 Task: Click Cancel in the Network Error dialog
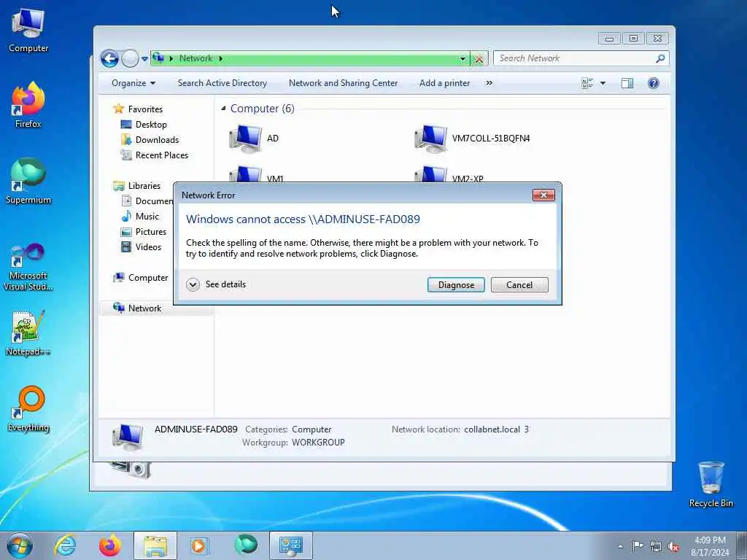click(519, 285)
